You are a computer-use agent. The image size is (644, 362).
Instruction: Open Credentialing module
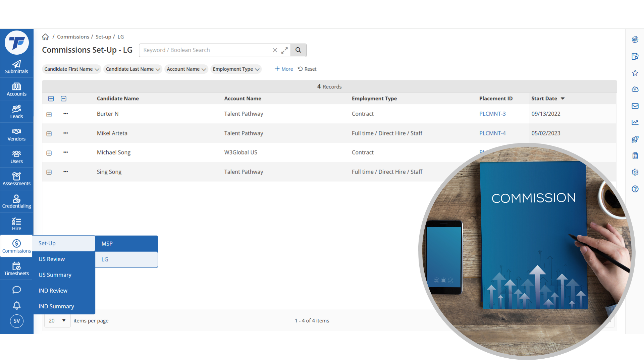point(16,201)
